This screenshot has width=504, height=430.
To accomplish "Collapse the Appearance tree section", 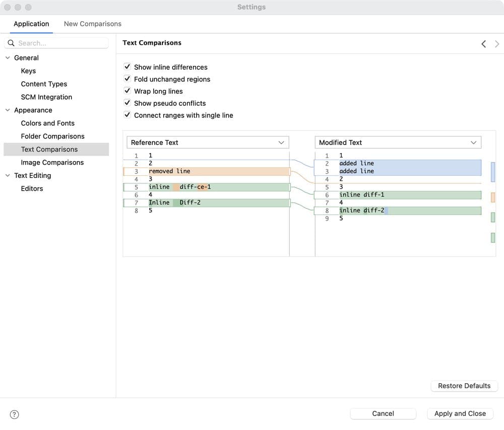I will click(8, 110).
